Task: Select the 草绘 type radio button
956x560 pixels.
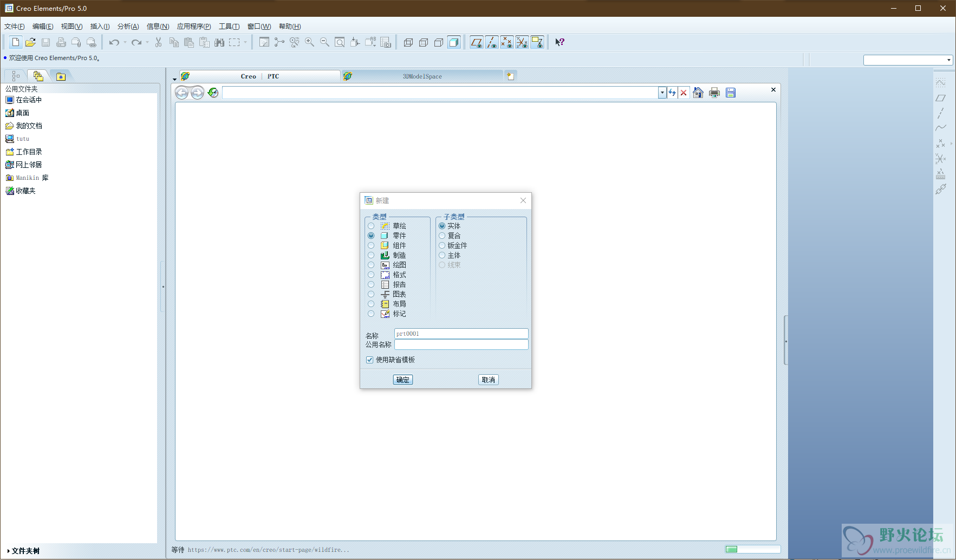Action: tap(371, 226)
